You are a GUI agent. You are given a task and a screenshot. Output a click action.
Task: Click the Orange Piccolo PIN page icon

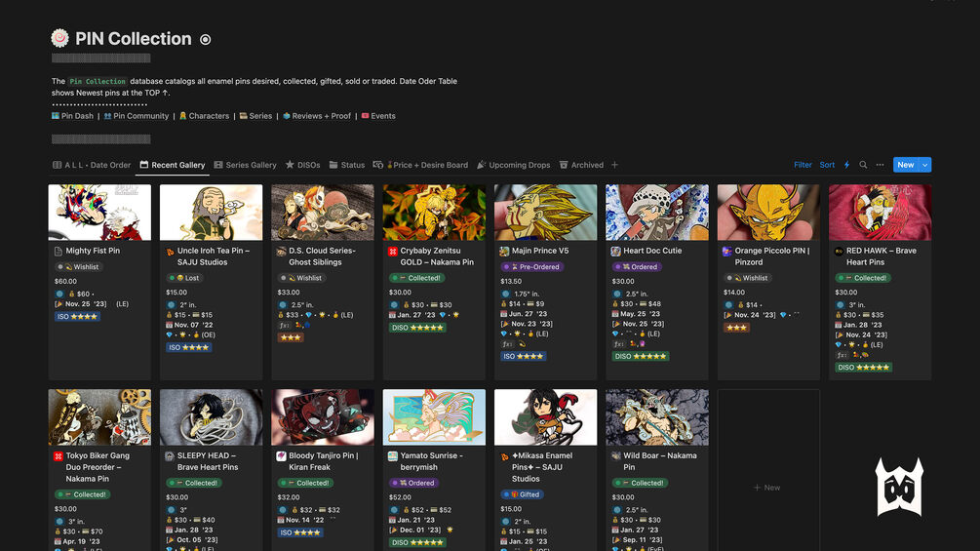tap(726, 252)
